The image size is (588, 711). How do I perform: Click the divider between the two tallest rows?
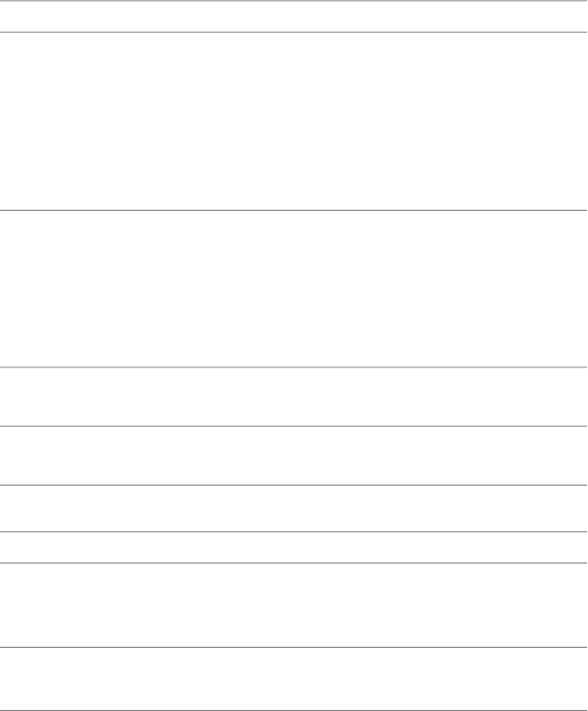[293, 210]
